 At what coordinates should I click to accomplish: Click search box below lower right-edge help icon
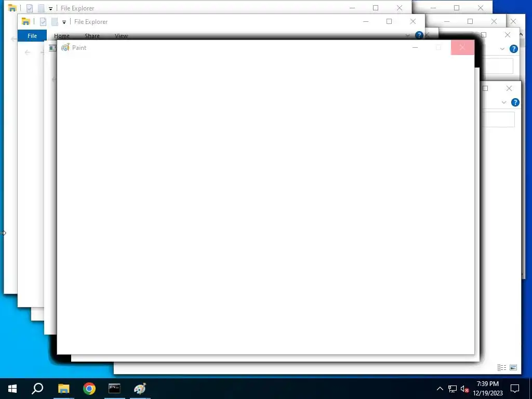(498, 119)
